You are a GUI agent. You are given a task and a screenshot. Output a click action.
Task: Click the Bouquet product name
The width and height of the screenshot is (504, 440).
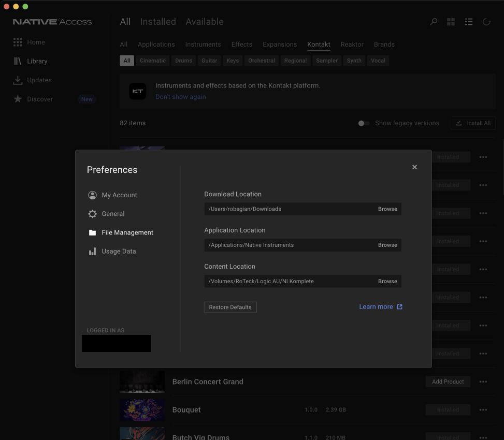pyautogui.click(x=186, y=410)
